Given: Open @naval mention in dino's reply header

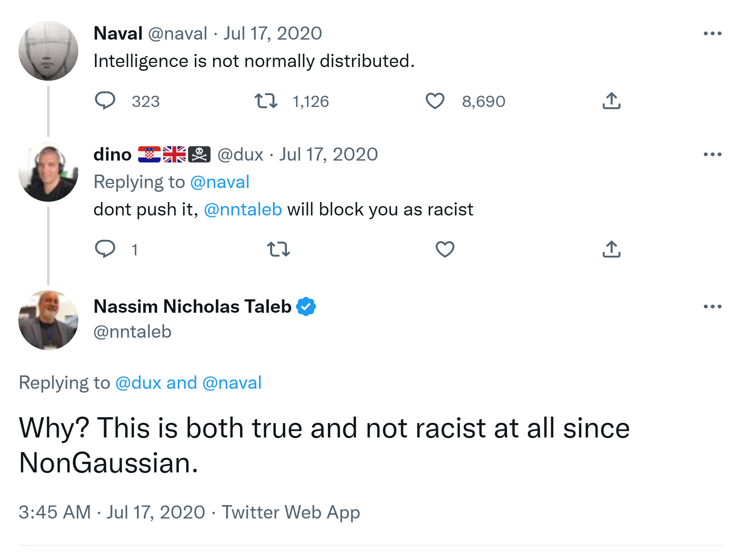Looking at the screenshot, I should (x=220, y=182).
